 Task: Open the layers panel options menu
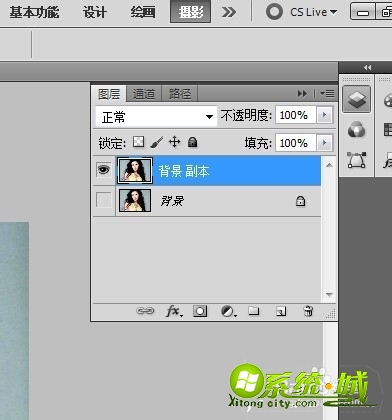click(327, 94)
